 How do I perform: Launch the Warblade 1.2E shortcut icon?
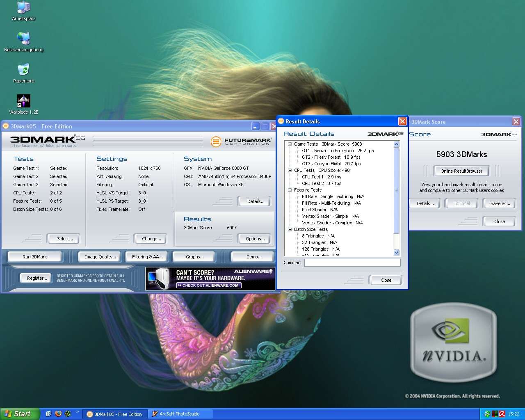tap(23, 104)
